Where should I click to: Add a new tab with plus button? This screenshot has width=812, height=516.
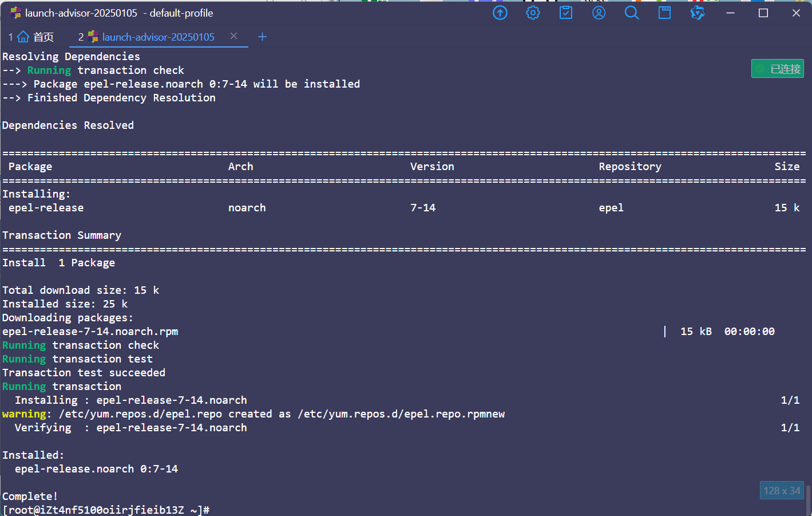pos(262,37)
